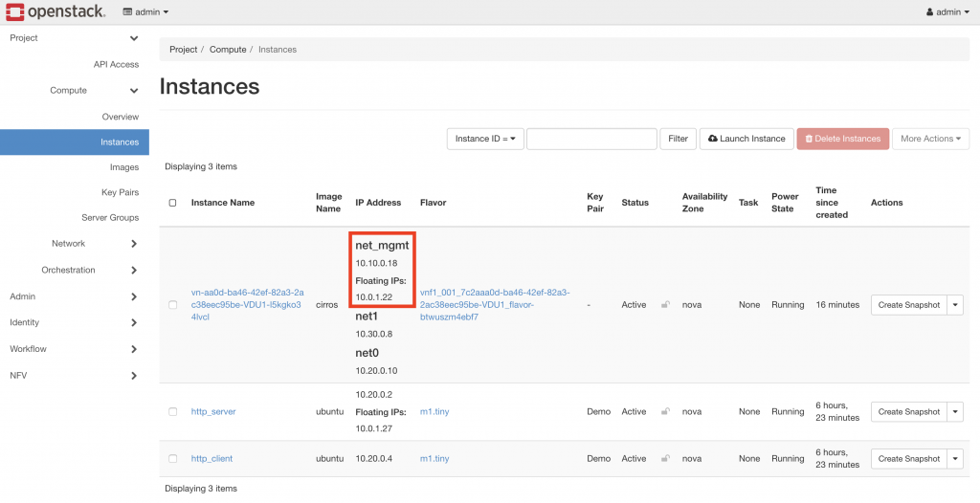This screenshot has height=503, width=980.
Task: Open Key Pairs in the sidebar
Action: pos(120,192)
